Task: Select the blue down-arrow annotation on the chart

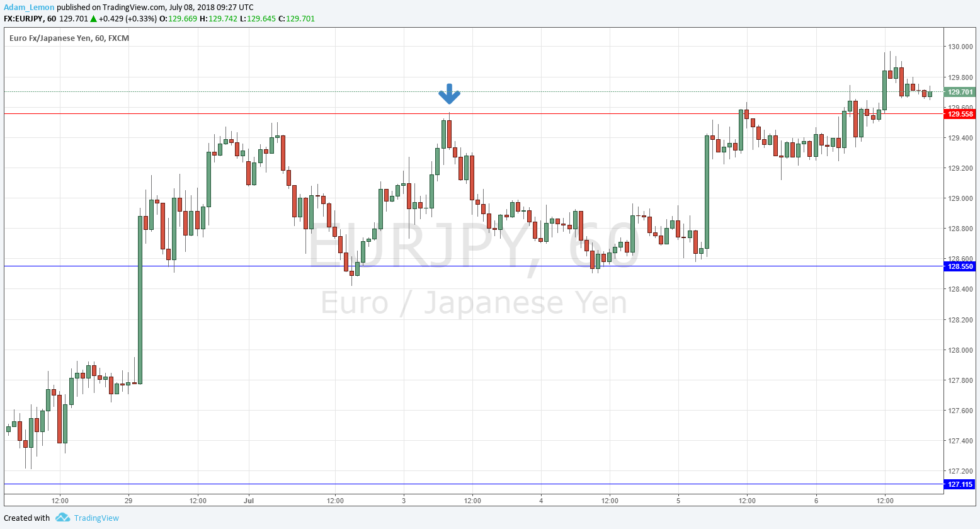Action: tap(449, 94)
